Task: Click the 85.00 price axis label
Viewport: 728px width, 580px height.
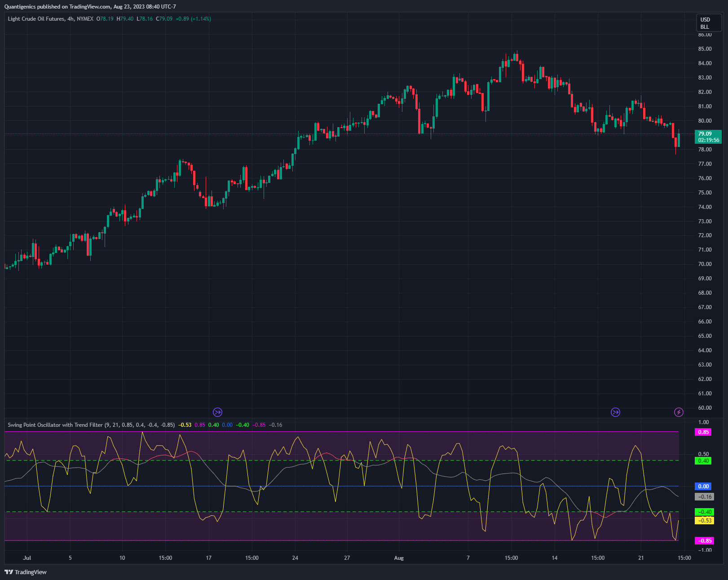Action: point(705,49)
